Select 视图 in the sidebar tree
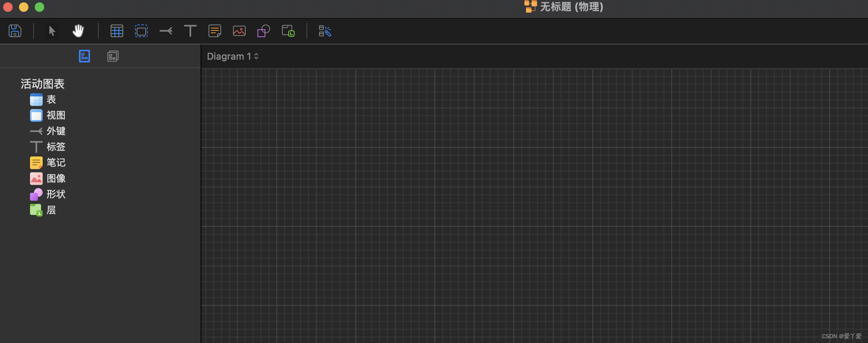 pos(48,115)
